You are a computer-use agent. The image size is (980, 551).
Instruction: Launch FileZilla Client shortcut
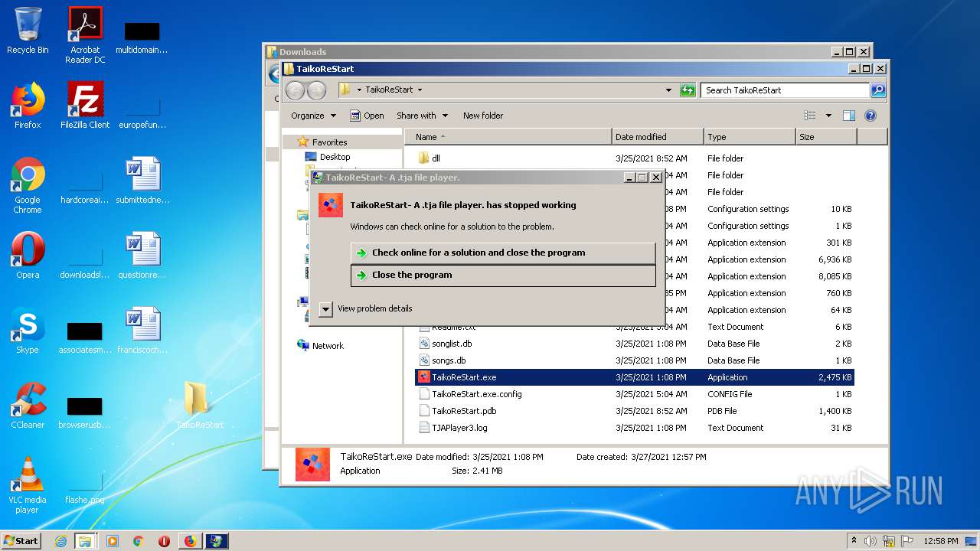[x=85, y=106]
